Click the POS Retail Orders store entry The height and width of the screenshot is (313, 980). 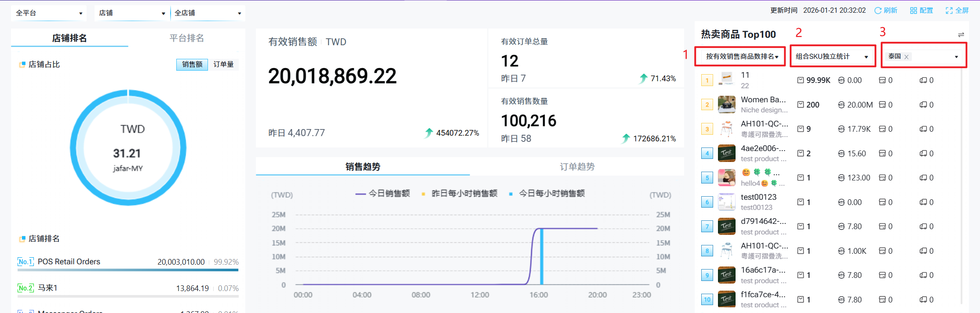(69, 262)
